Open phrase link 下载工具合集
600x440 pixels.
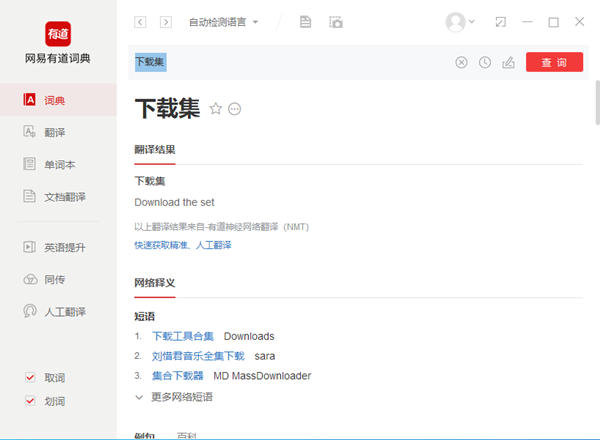point(183,336)
